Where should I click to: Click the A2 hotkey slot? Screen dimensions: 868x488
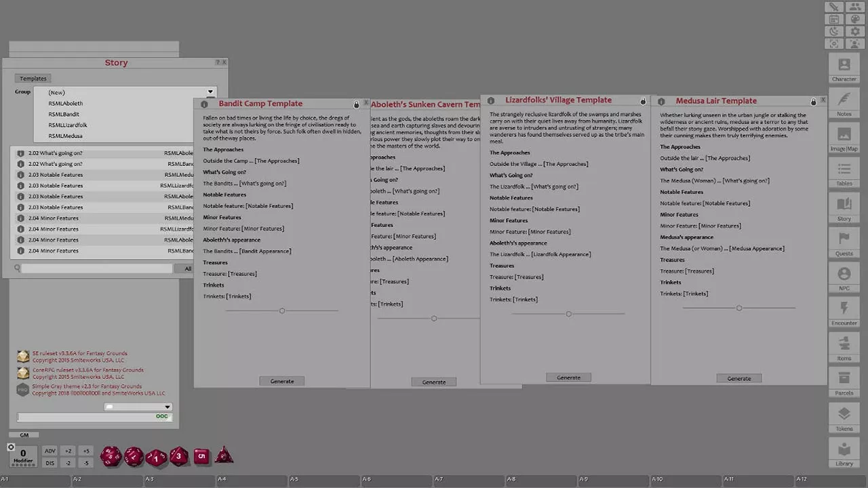pos(108,481)
